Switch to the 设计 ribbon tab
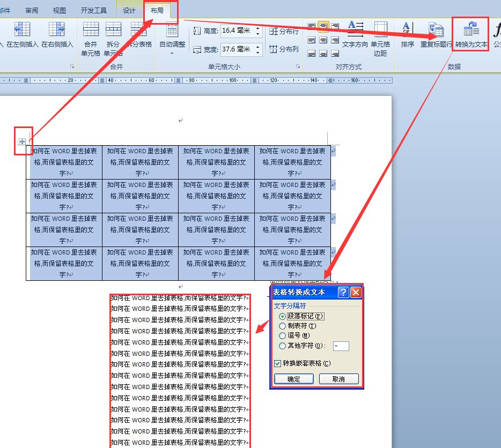501x448 pixels. [x=129, y=10]
